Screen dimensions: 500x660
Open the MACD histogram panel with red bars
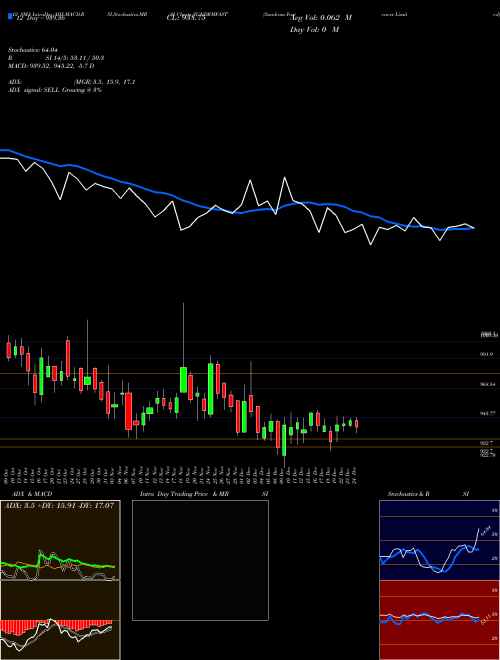tap(60, 620)
